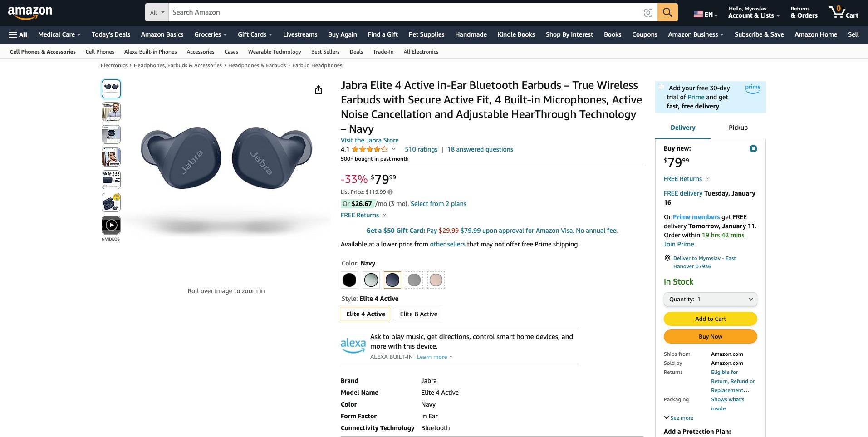This screenshot has height=437, width=868.
Task: Open the Quantity dropdown
Action: (x=710, y=300)
